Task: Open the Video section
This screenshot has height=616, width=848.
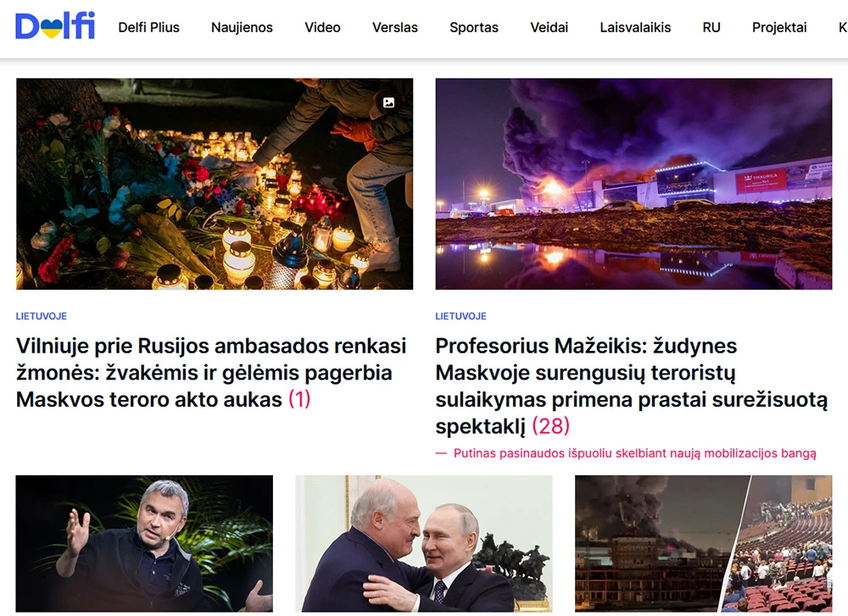Action: [322, 28]
